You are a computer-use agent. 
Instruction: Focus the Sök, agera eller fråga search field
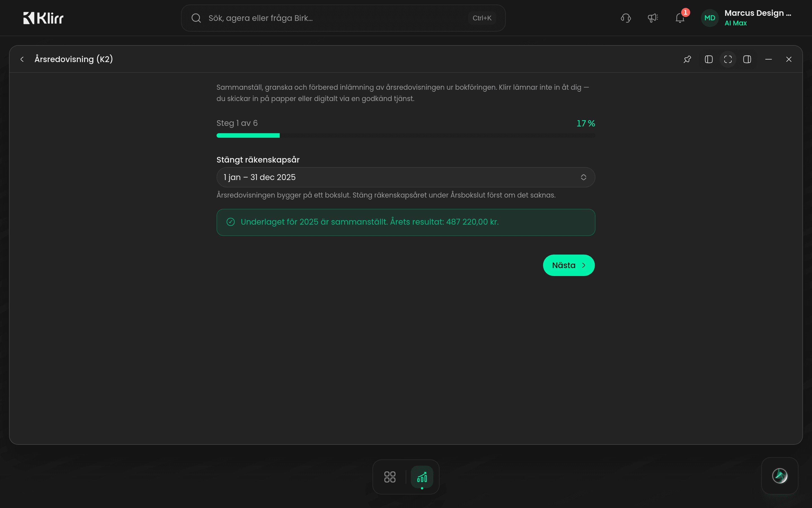343,18
